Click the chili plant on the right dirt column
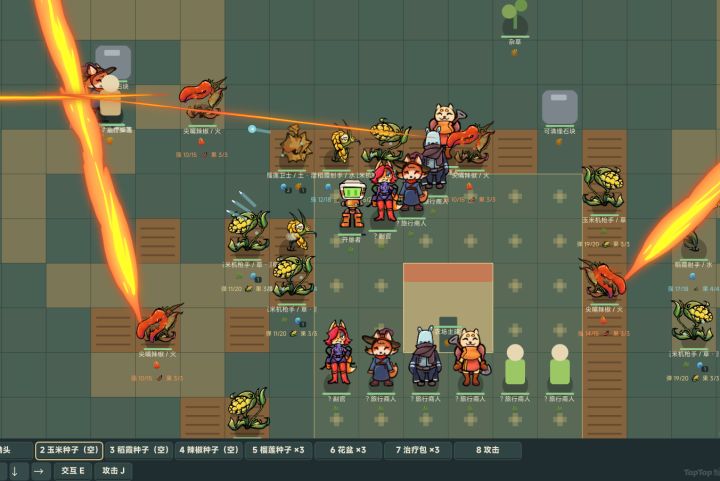Screen dimensions: 720x481 coord(602,279)
